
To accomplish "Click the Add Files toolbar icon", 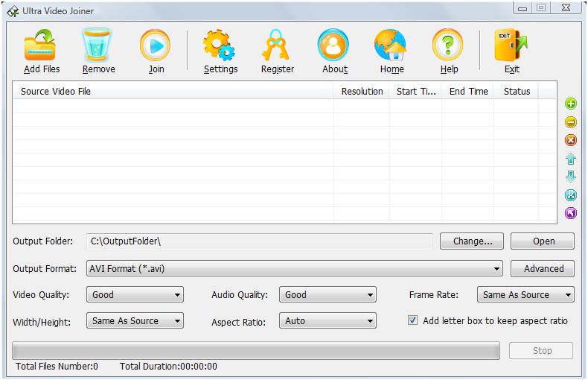I will (x=40, y=45).
